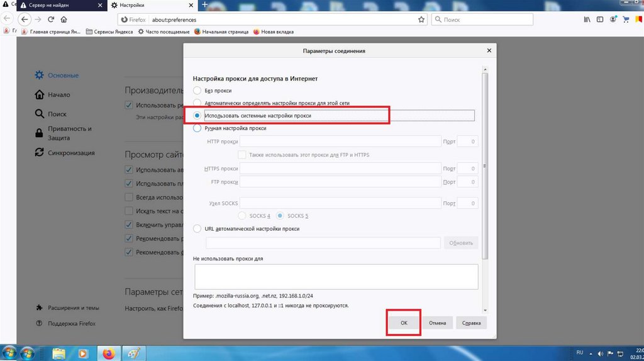644x361 pixels.
Task: Click the Отмена button
Action: pyautogui.click(x=438, y=323)
